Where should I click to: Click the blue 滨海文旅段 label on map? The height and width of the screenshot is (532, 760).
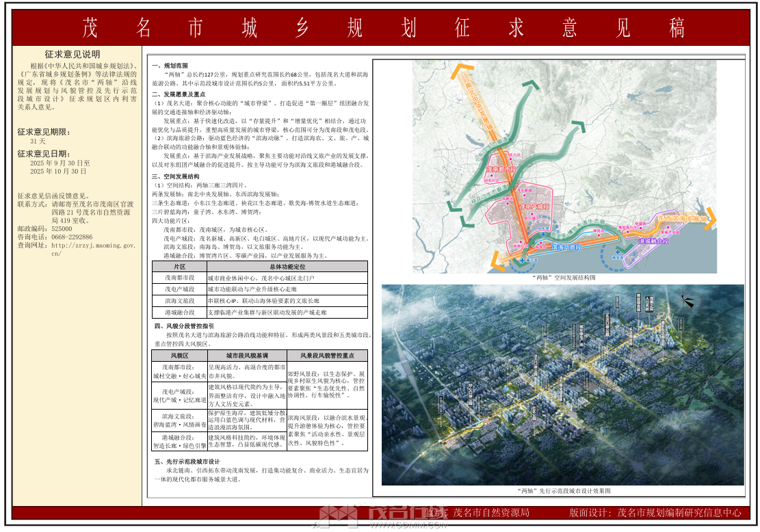567,247
